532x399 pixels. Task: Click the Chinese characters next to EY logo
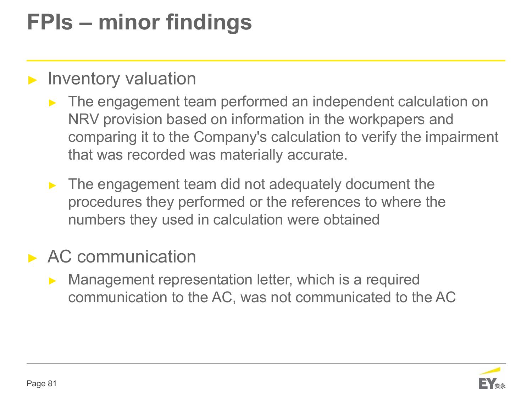500,386
